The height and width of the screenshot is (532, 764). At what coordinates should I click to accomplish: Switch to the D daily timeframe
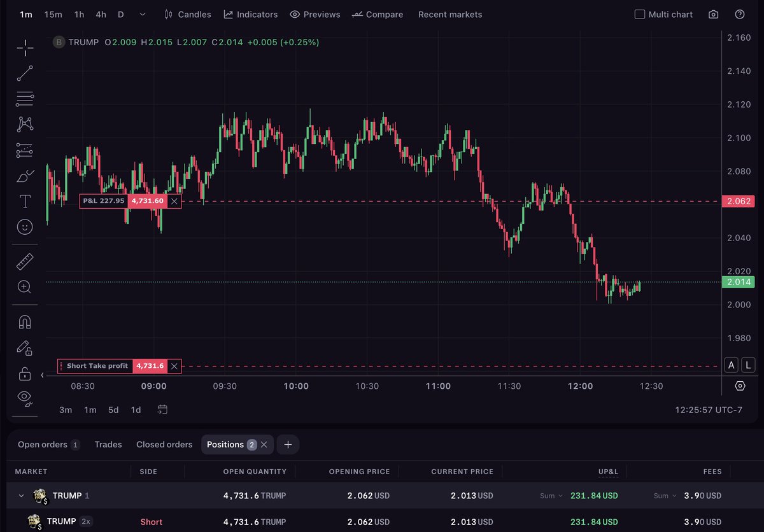coord(121,14)
